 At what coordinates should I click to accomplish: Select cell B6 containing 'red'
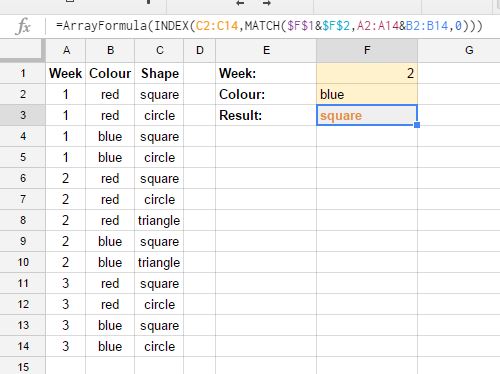coord(110,178)
